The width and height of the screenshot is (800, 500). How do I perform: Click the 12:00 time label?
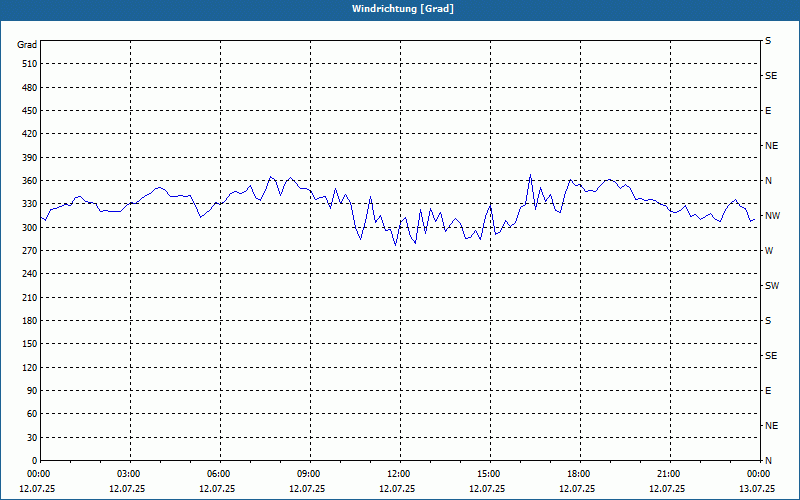click(x=400, y=474)
